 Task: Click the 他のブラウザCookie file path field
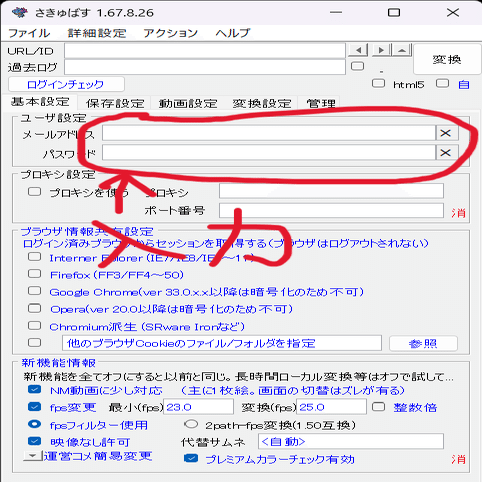pyautogui.click(x=222, y=343)
